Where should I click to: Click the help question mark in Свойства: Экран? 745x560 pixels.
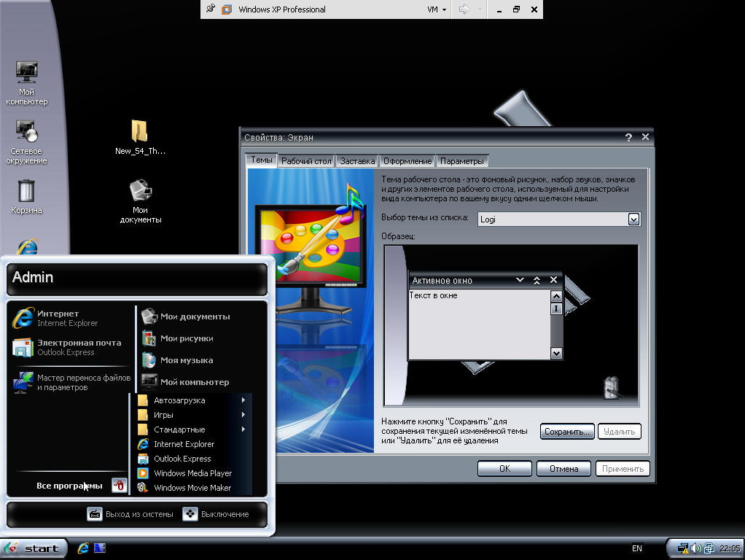[x=628, y=137]
